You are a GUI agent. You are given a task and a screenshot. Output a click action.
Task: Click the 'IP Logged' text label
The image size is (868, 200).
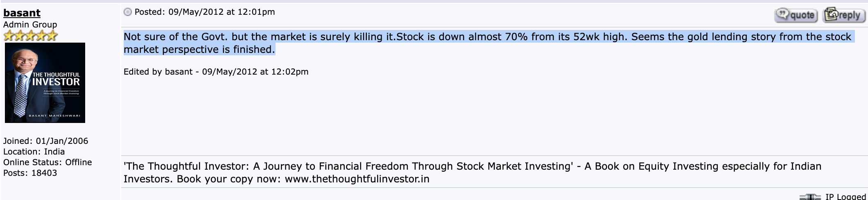point(845,197)
